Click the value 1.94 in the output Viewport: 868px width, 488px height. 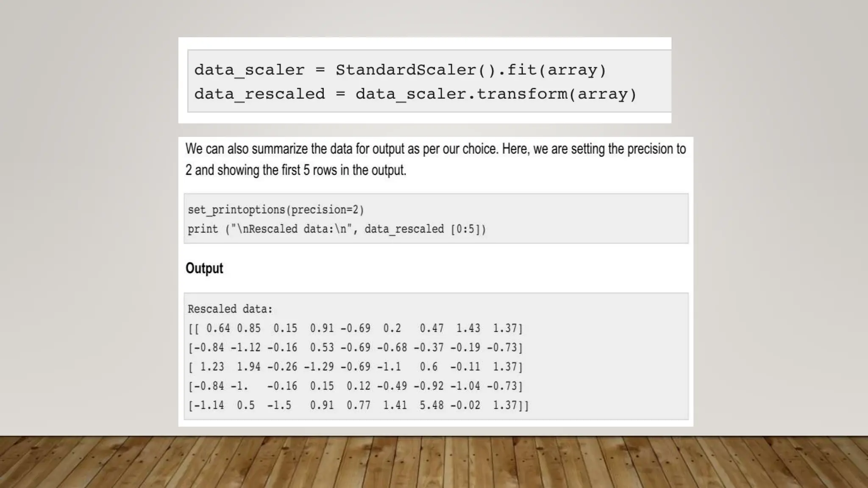tap(248, 367)
